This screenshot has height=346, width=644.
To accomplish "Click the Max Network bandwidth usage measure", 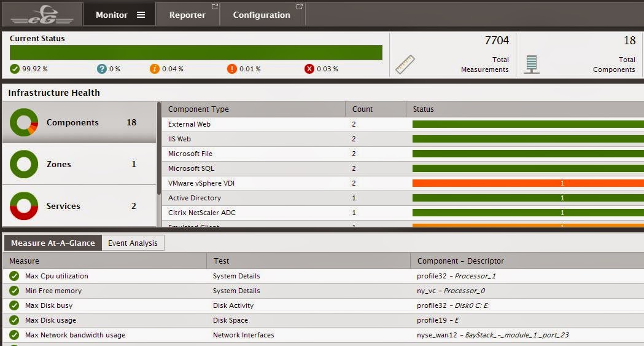I will coord(75,336).
